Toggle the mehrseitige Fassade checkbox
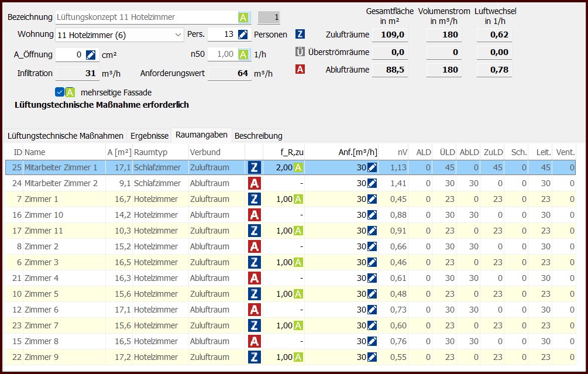The image size is (588, 374). [60, 92]
